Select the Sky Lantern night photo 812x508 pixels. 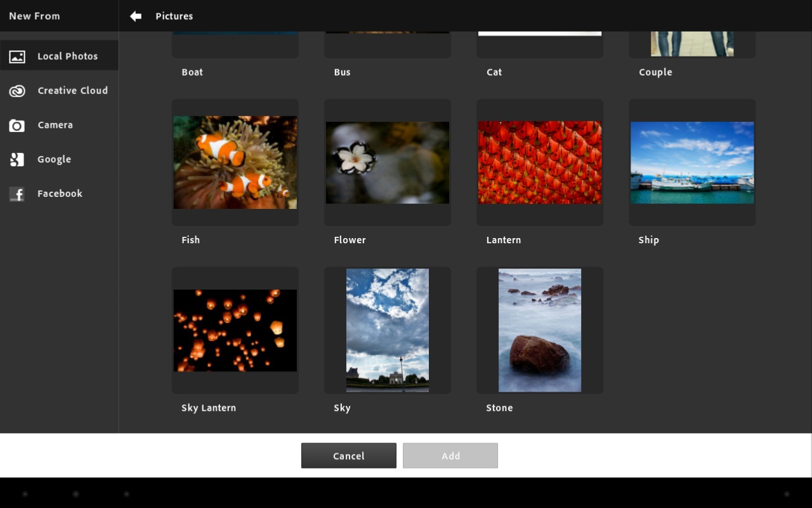[x=235, y=330]
